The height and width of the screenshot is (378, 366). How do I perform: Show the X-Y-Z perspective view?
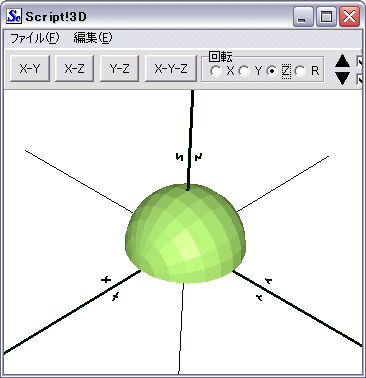pyautogui.click(x=171, y=69)
